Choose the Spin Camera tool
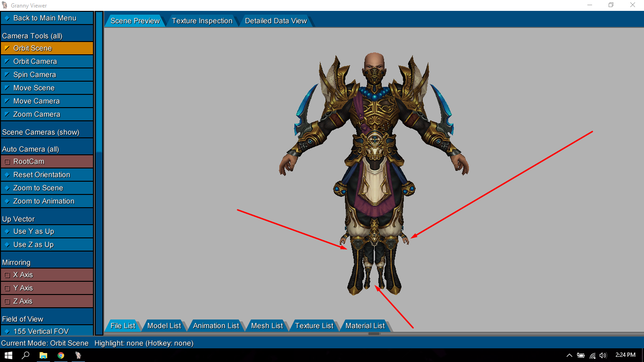 (x=47, y=75)
